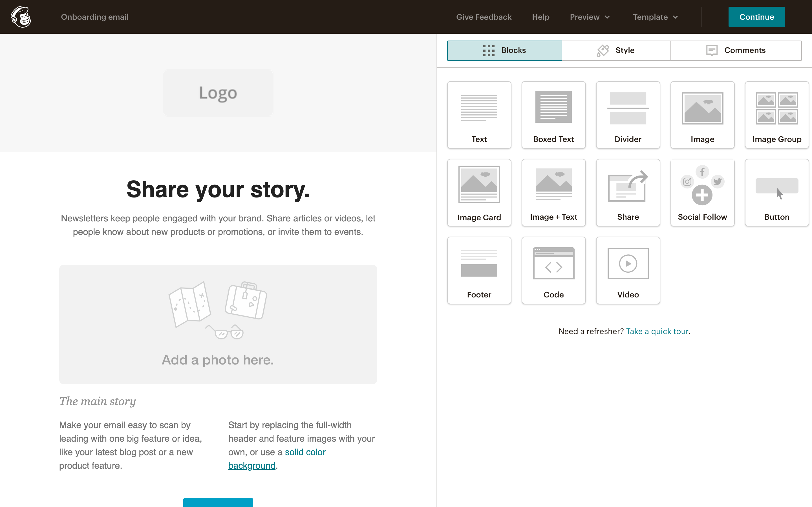The image size is (812, 507).
Task: Click the Logo placeholder image
Action: point(218,93)
